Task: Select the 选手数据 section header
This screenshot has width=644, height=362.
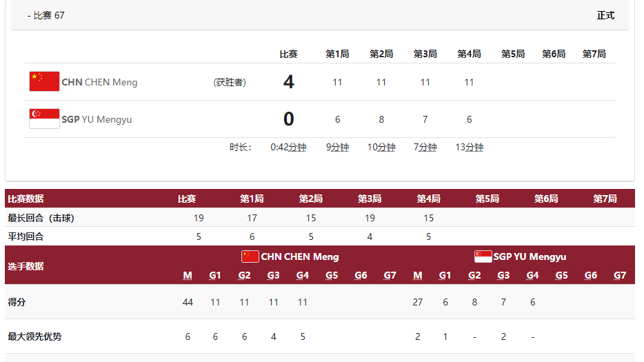Action: pos(26,266)
